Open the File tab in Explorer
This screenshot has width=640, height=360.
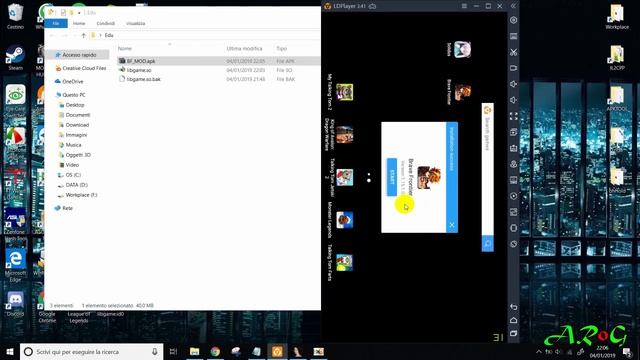point(56,23)
